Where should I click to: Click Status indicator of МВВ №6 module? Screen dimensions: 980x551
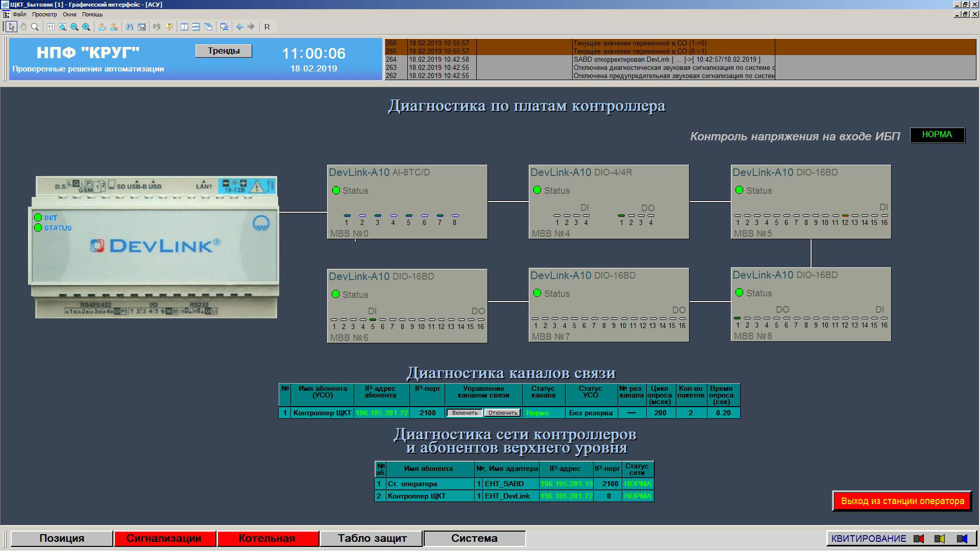[x=335, y=294]
